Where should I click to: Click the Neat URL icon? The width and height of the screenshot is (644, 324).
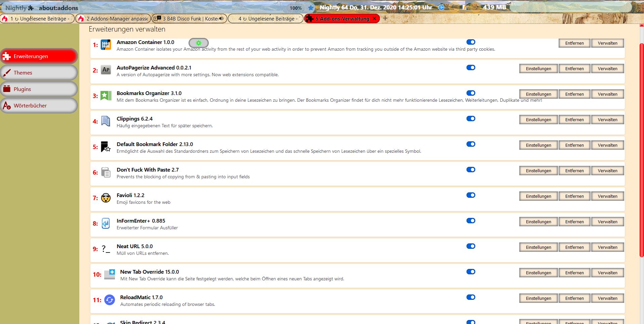(106, 249)
